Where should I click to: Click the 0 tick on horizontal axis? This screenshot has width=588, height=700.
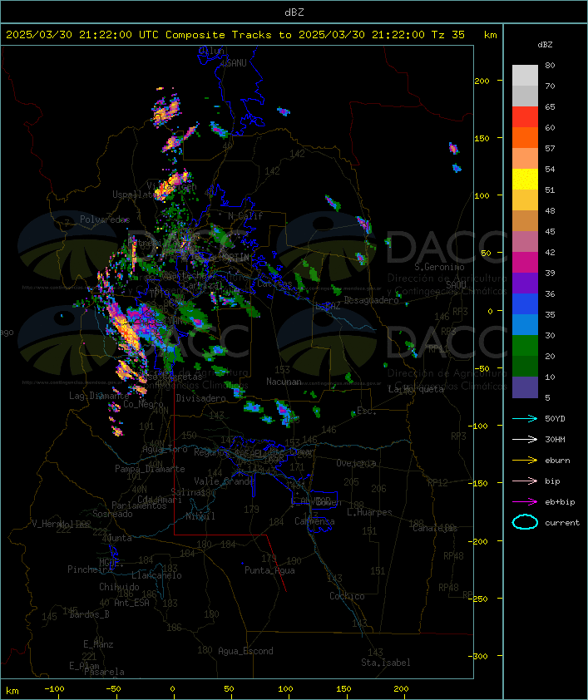173,689
